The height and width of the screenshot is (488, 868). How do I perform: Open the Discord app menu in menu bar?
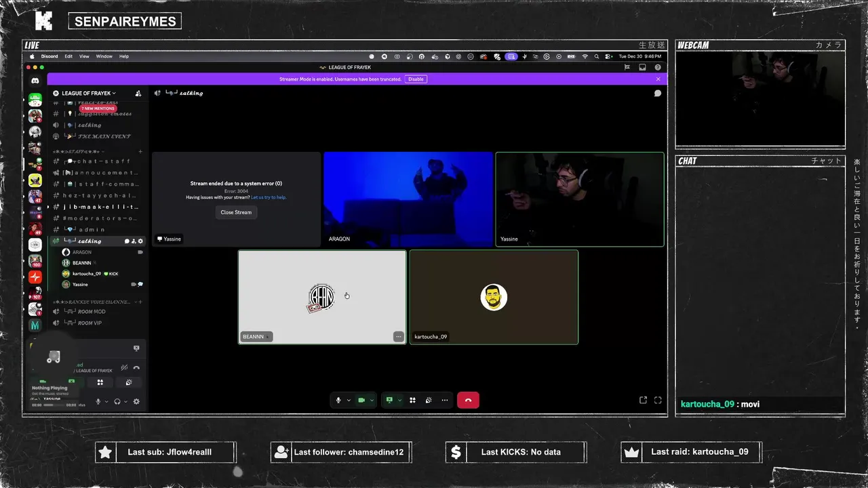pyautogui.click(x=50, y=56)
